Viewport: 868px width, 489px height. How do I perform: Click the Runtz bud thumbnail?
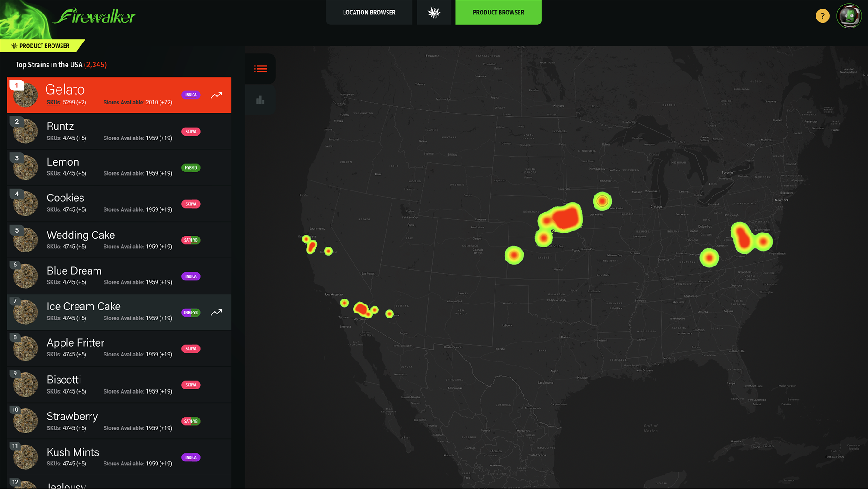pos(25,131)
